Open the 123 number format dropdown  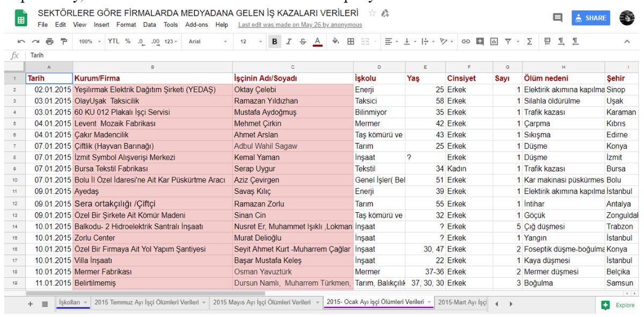pyautogui.click(x=170, y=41)
